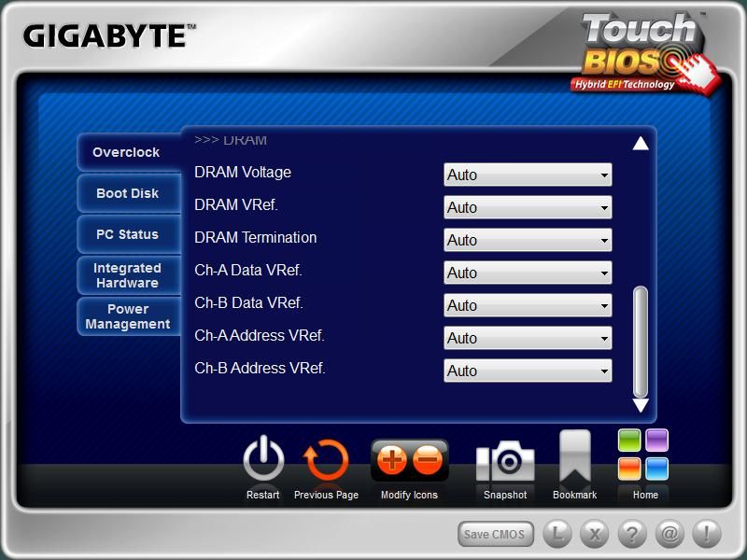The height and width of the screenshot is (560, 747).
Task: Open the Integrated Hardware tab
Action: pyautogui.click(x=129, y=275)
